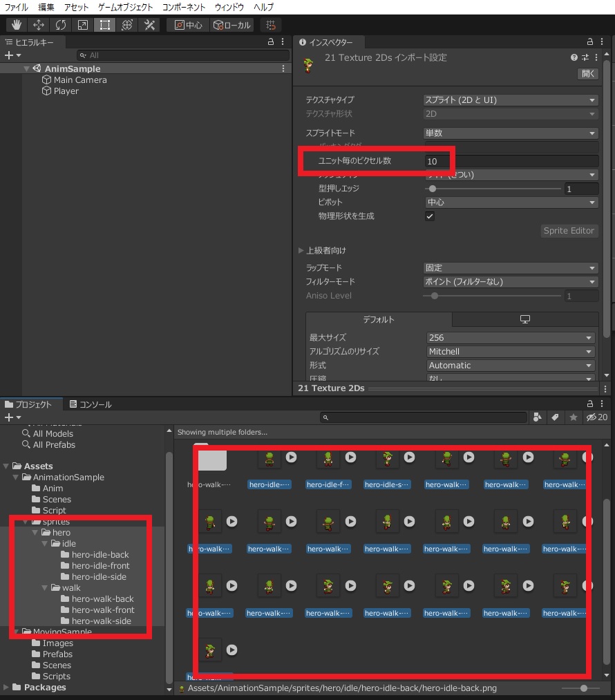This screenshot has width=615, height=700.
Task: Open ファイル menu
Action: pos(16,7)
